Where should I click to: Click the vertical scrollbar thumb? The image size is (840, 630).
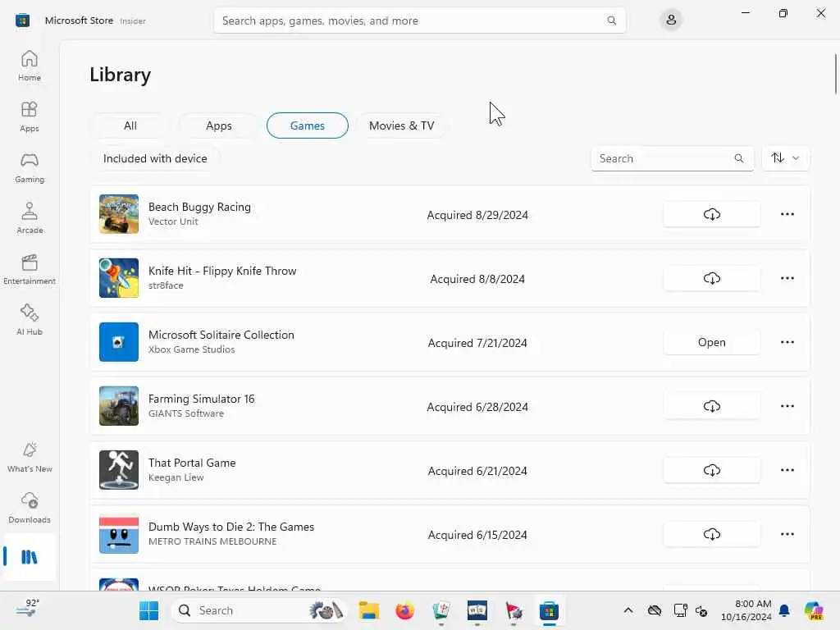pyautogui.click(x=835, y=74)
